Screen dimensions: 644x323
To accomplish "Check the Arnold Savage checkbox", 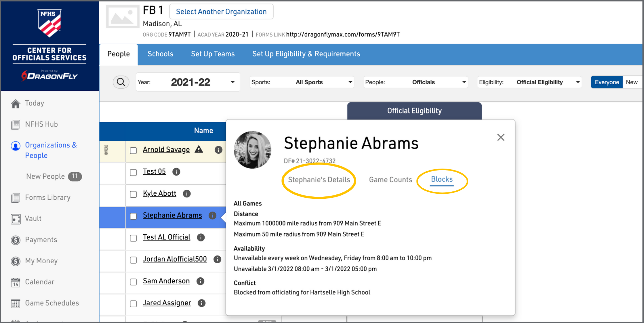I will point(133,150).
